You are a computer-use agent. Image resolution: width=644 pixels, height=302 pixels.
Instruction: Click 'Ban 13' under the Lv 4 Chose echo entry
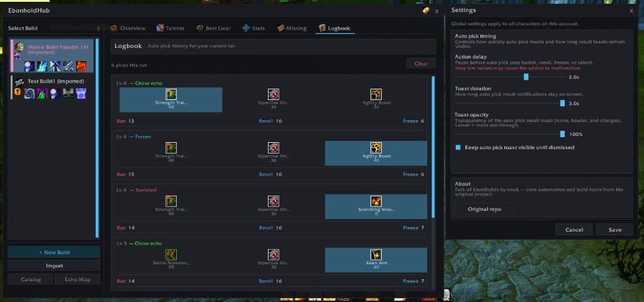(125, 121)
